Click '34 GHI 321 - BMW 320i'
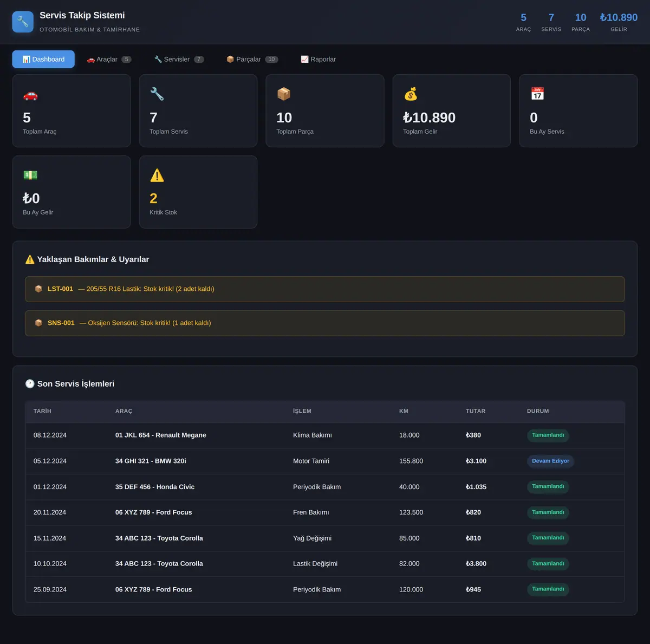 pos(151,461)
